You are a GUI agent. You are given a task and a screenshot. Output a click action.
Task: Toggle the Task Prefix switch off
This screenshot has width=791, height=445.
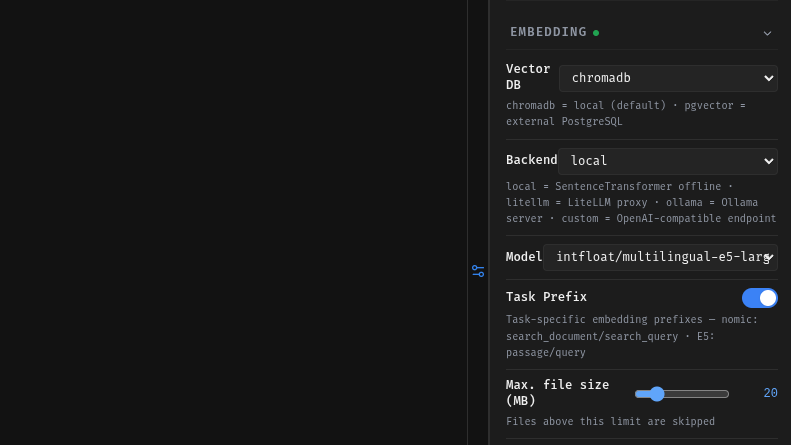pyautogui.click(x=759, y=298)
